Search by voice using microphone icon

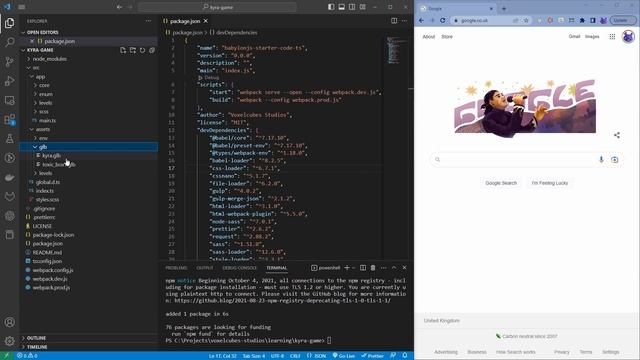tap(601, 160)
